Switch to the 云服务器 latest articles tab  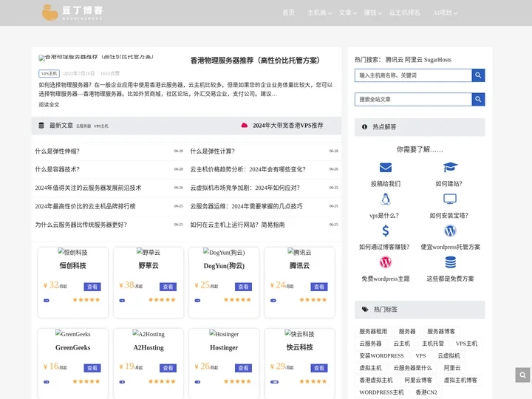[x=83, y=126]
